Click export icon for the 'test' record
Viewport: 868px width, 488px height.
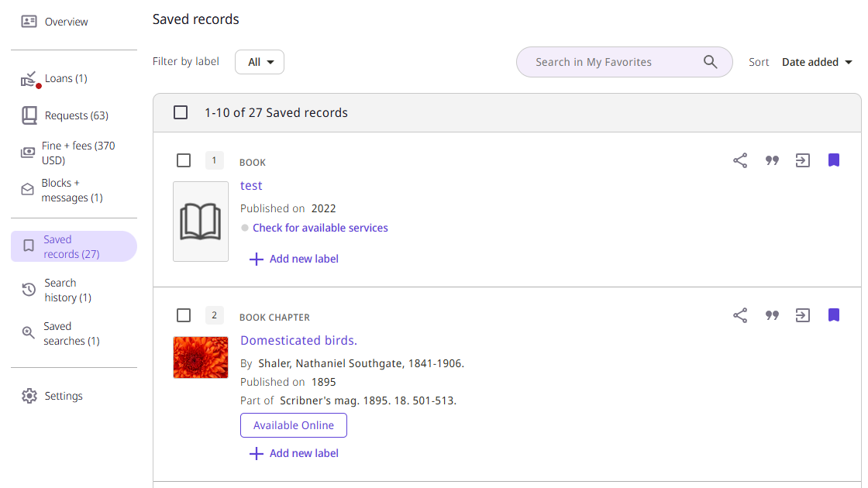(x=803, y=160)
